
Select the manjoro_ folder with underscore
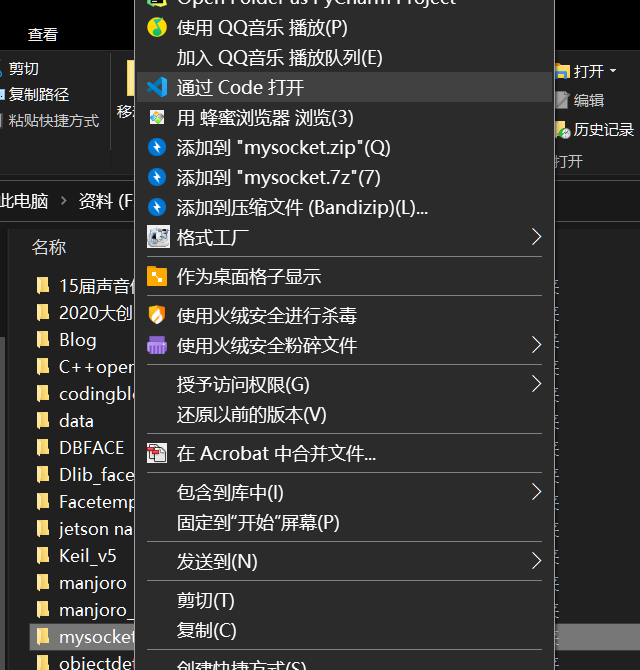83,610
